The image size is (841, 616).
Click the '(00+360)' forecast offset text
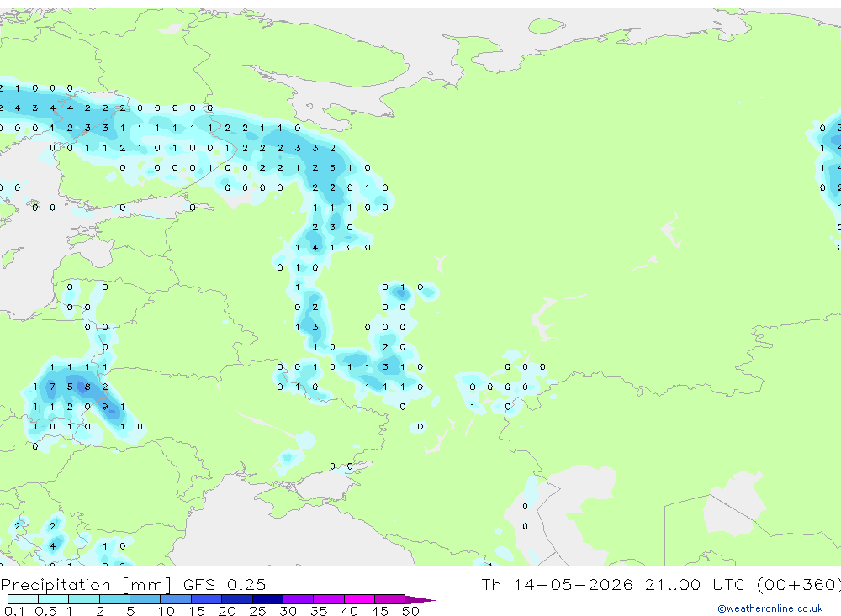[x=799, y=585]
